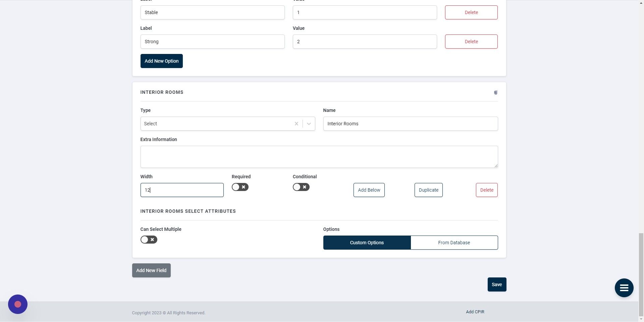The height and width of the screenshot is (322, 644).
Task: Save the form
Action: coord(497,284)
